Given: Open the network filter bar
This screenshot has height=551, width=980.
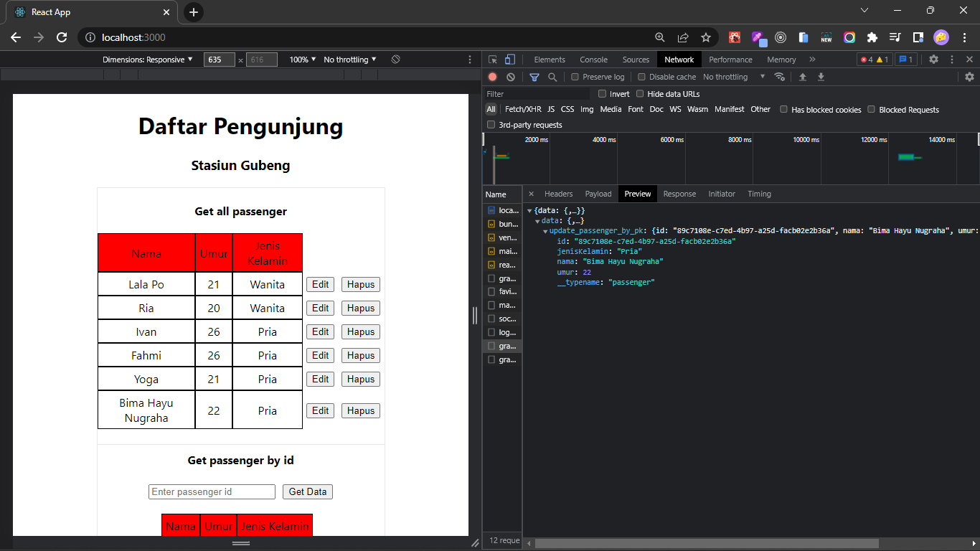Looking at the screenshot, I should (x=534, y=77).
